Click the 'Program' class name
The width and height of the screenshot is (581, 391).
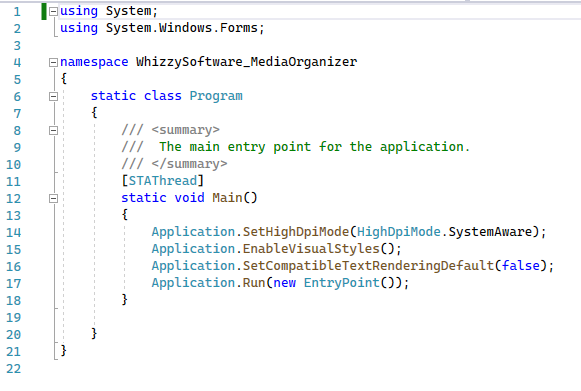pos(216,96)
